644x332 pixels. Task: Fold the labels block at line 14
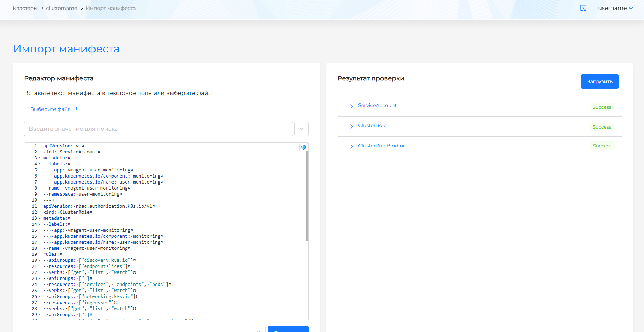[39, 224]
